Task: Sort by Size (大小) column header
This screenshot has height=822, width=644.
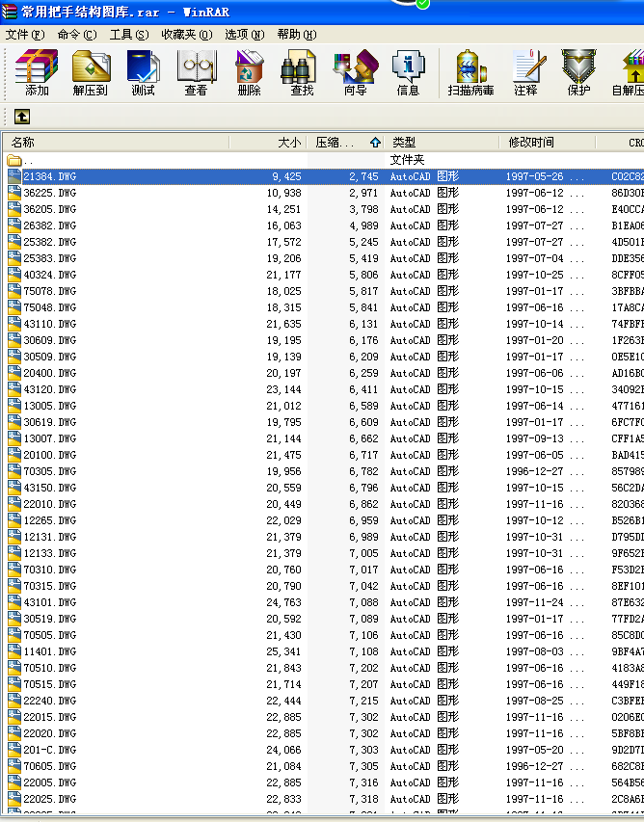Action: tap(268, 142)
